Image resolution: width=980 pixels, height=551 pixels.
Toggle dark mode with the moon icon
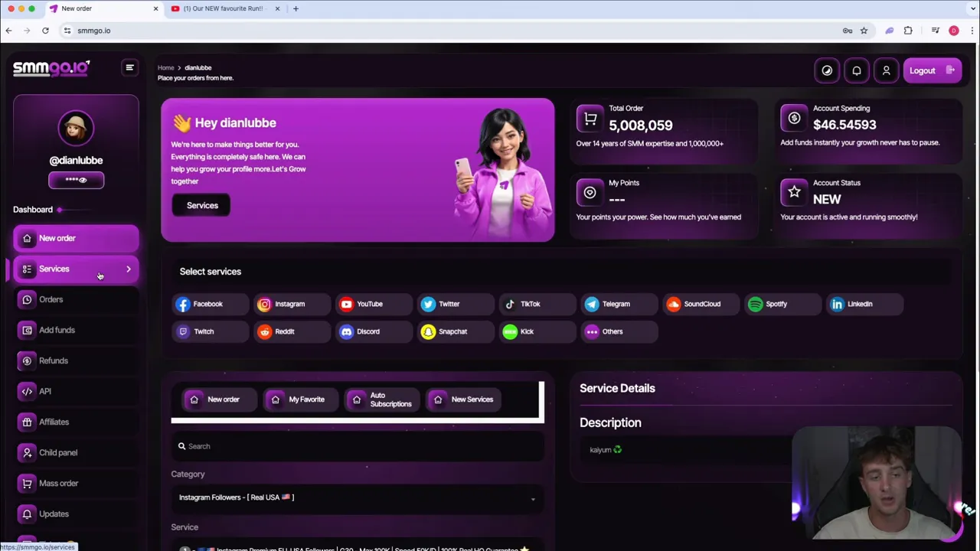(x=827, y=70)
